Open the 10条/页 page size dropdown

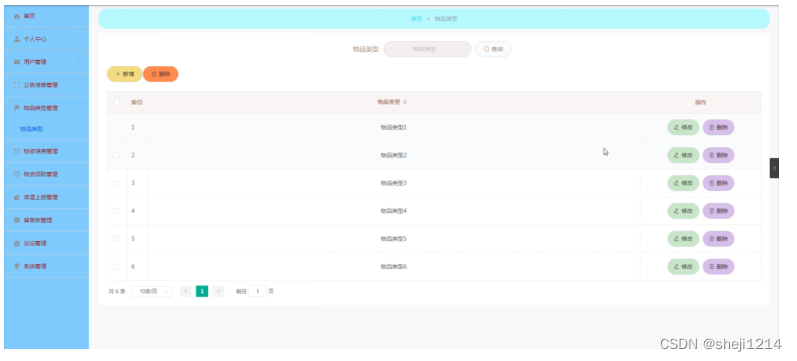click(151, 291)
